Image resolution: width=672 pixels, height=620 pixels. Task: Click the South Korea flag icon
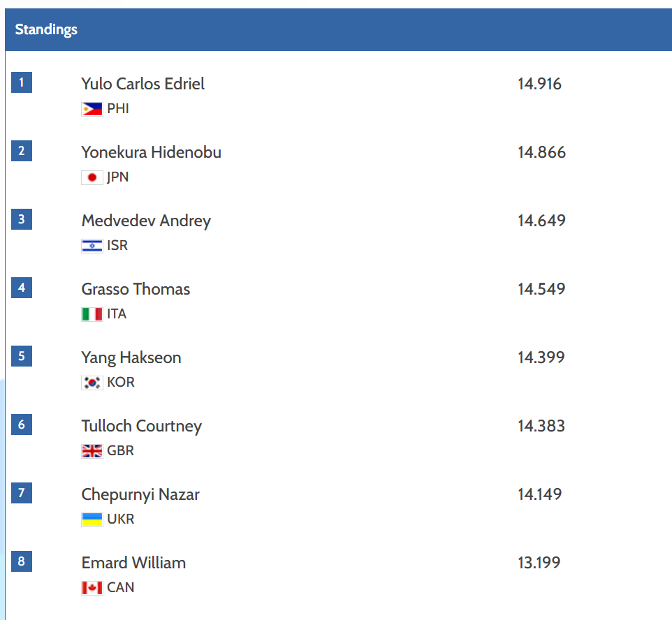pyautogui.click(x=92, y=383)
